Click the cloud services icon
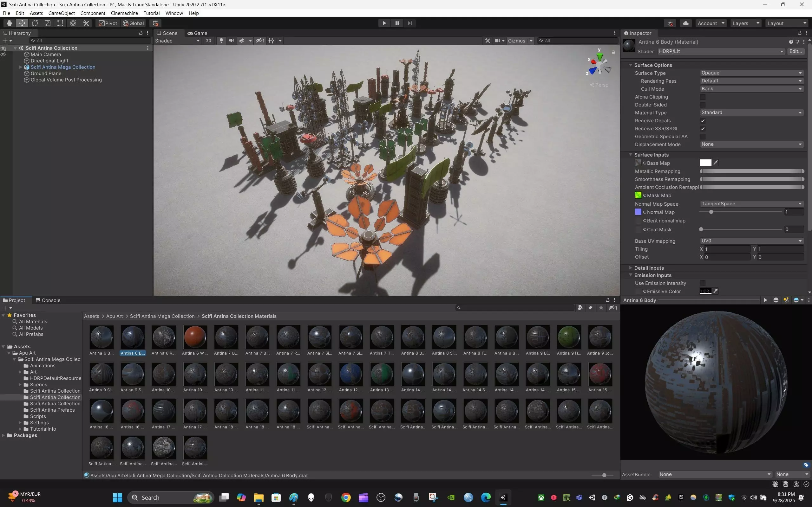The width and height of the screenshot is (812, 507). pyautogui.click(x=686, y=23)
